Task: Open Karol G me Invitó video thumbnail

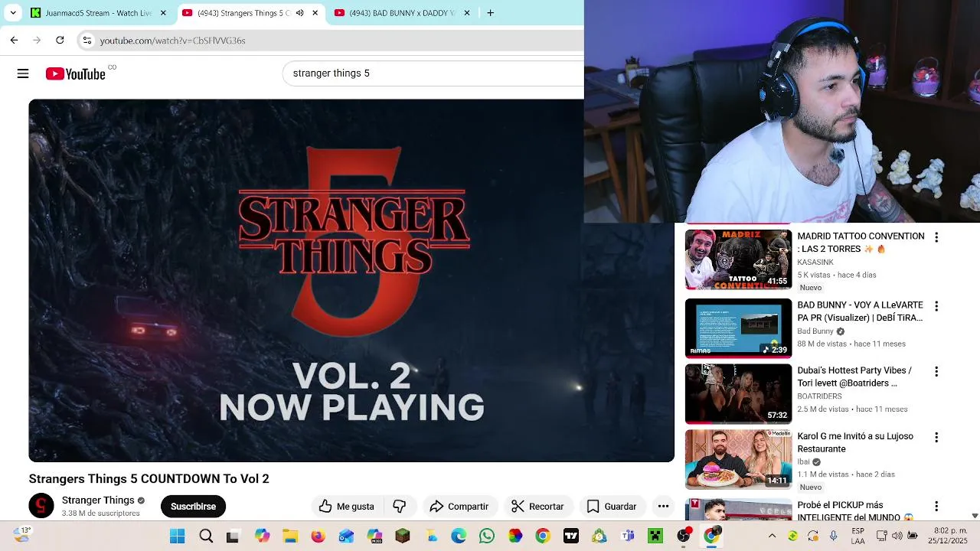Action: 738,459
